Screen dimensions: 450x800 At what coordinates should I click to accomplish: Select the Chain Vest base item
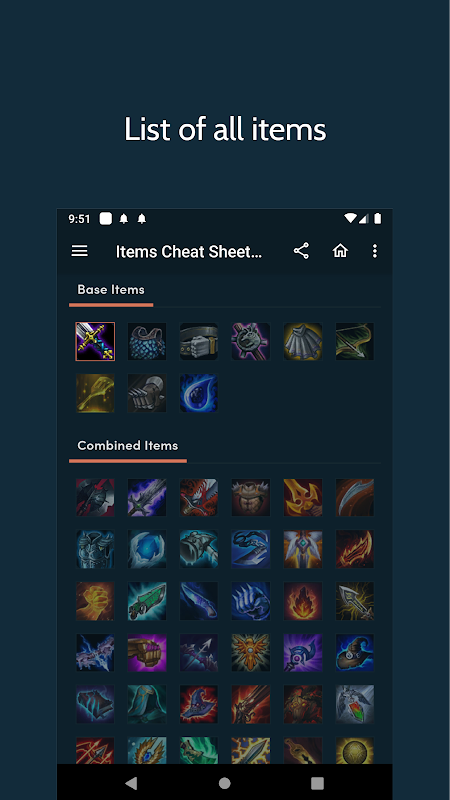coord(147,341)
